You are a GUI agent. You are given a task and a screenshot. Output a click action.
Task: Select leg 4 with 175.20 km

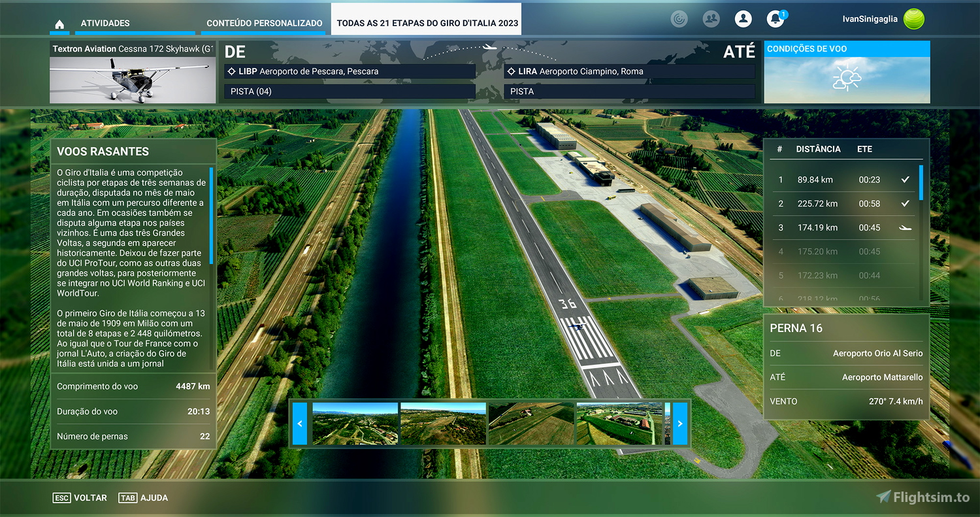tap(845, 252)
